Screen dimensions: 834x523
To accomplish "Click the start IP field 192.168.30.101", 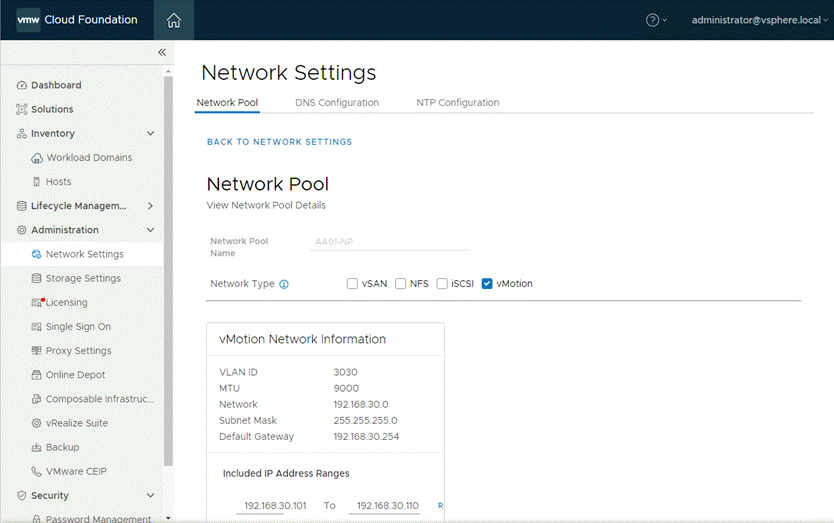I will [x=275, y=506].
